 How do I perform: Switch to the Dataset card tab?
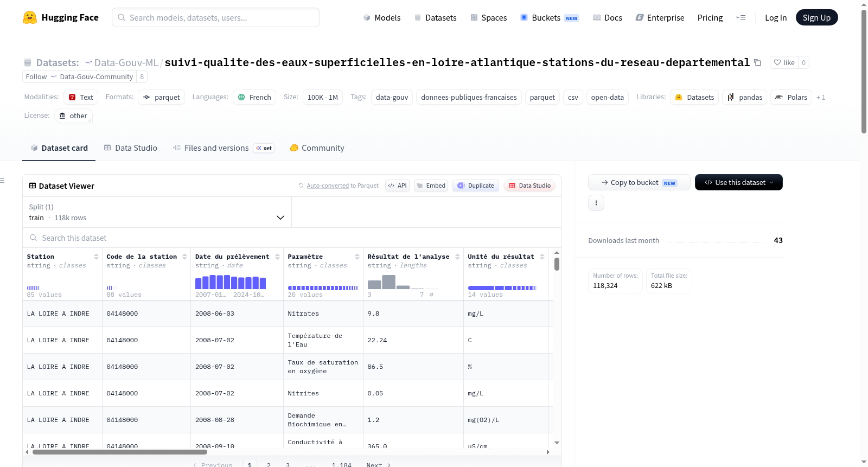pyautogui.click(x=59, y=148)
